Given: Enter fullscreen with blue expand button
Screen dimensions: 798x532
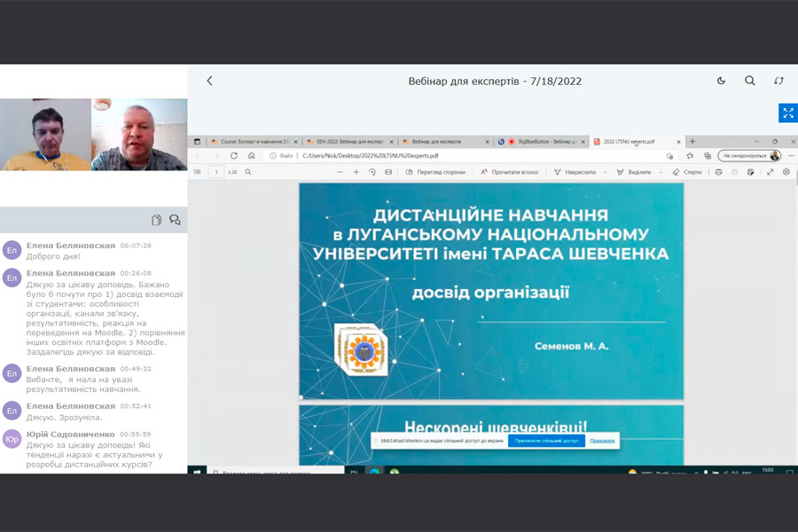Looking at the screenshot, I should tap(787, 113).
